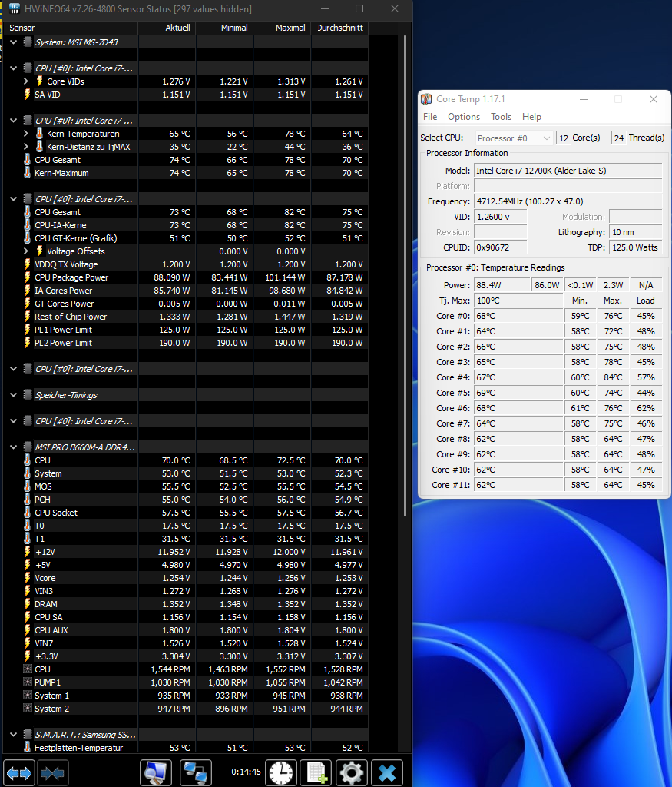
Task: Click the VDDQ TX Voltage row label
Action: click(66, 264)
